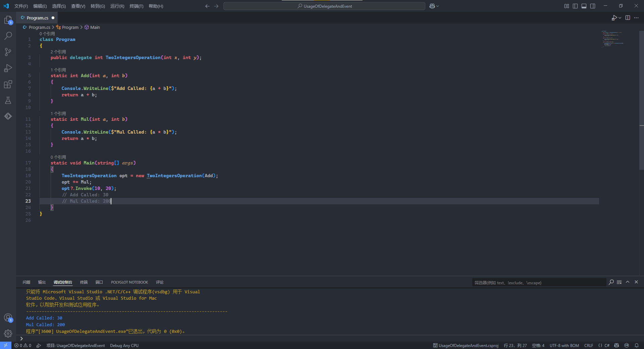Toggle the secondary side bar
Viewport: 644px width, 349px height.
[593, 6]
